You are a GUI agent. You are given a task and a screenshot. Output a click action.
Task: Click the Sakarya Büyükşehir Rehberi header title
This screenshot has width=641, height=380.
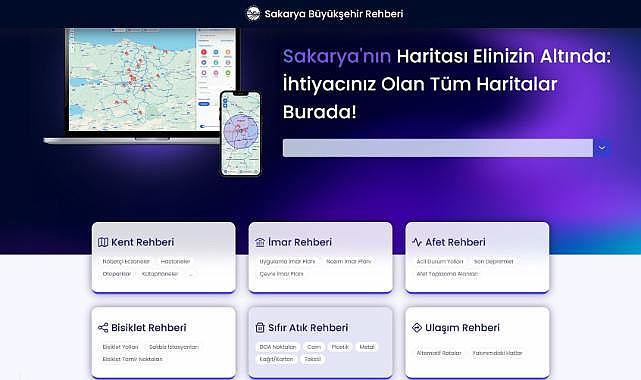334,14
